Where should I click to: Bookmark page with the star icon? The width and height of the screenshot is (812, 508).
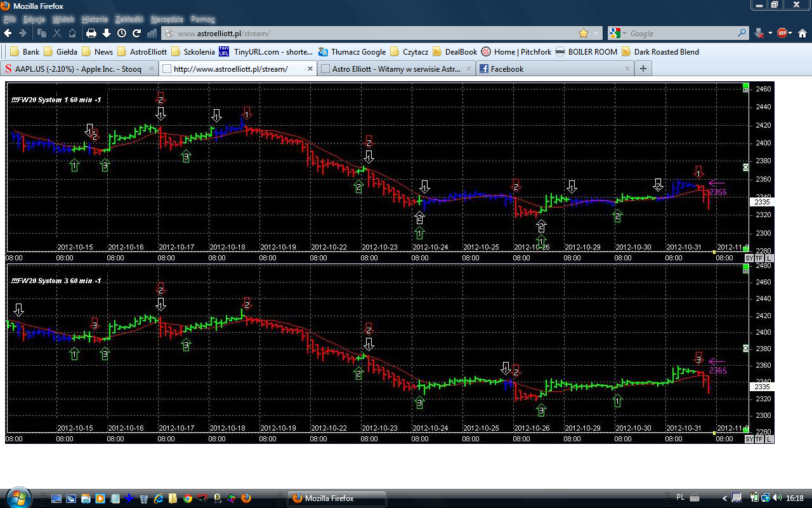[584, 33]
